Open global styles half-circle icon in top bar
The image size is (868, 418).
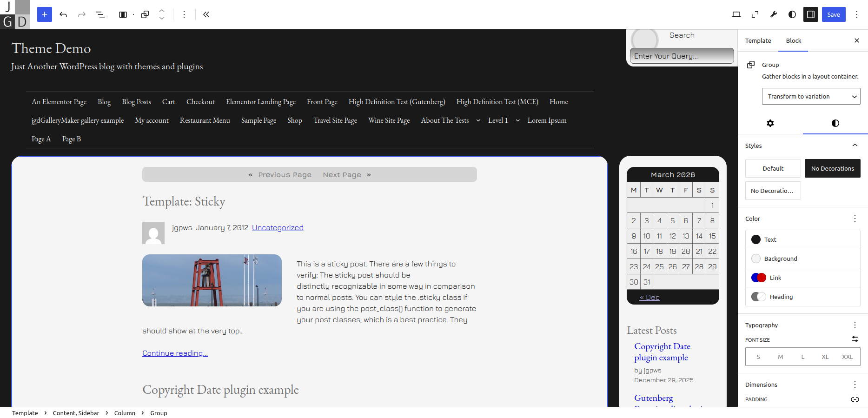pos(792,14)
